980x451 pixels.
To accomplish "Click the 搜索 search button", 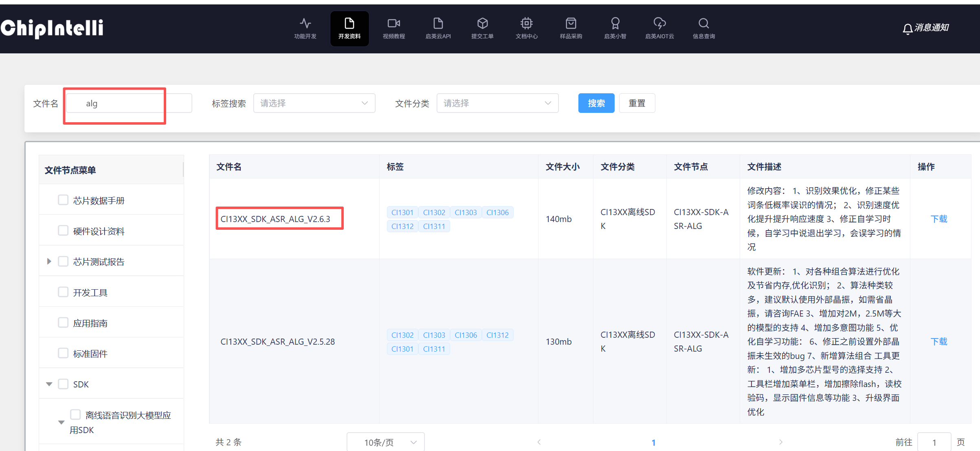I will [596, 103].
